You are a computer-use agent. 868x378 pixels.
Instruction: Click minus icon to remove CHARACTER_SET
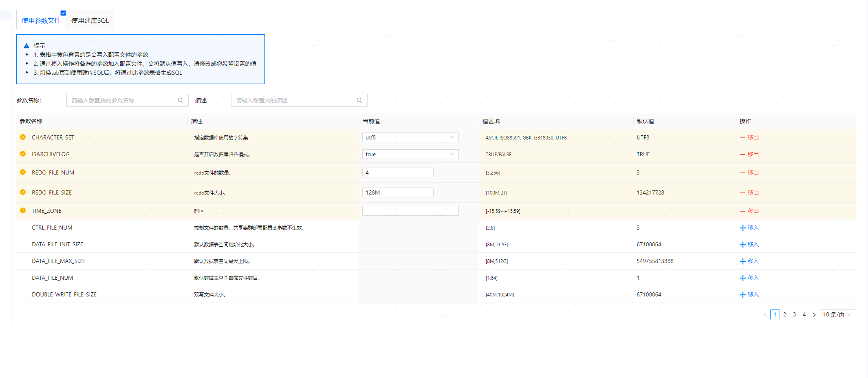(742, 138)
